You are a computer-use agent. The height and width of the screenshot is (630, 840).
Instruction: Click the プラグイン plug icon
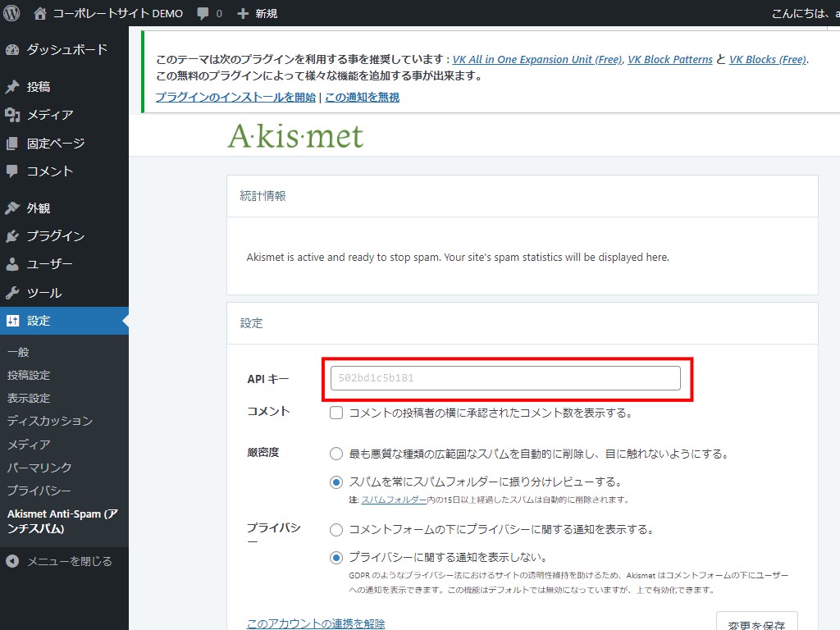(x=12, y=236)
